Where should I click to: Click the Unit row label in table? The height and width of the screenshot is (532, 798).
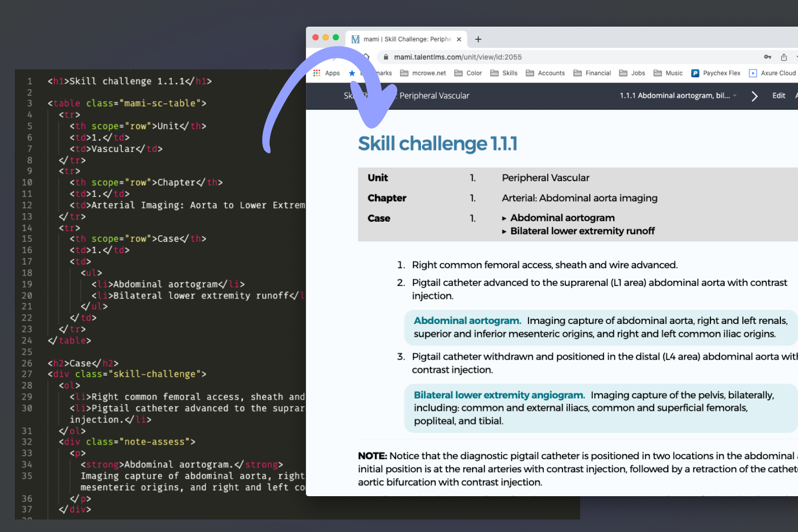[x=378, y=178]
